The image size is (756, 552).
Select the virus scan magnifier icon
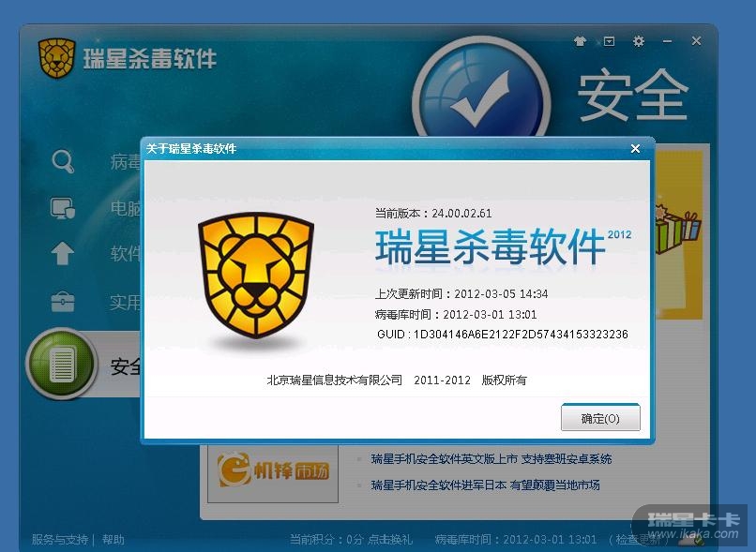tap(63, 161)
